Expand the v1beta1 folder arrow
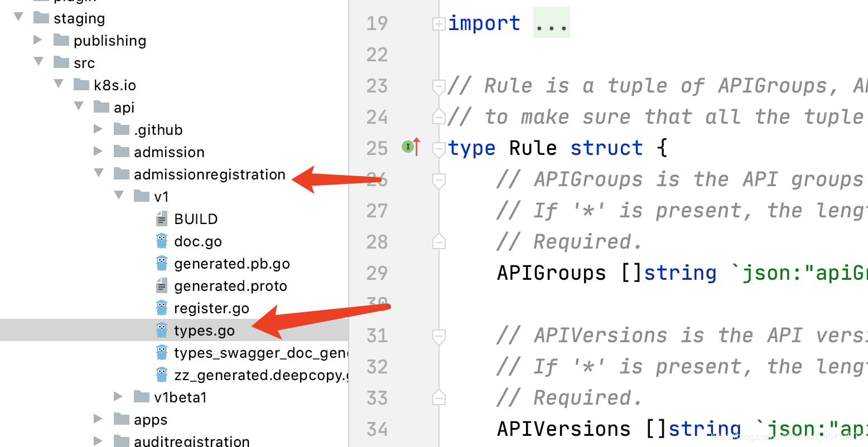The width and height of the screenshot is (868, 447). [118, 396]
